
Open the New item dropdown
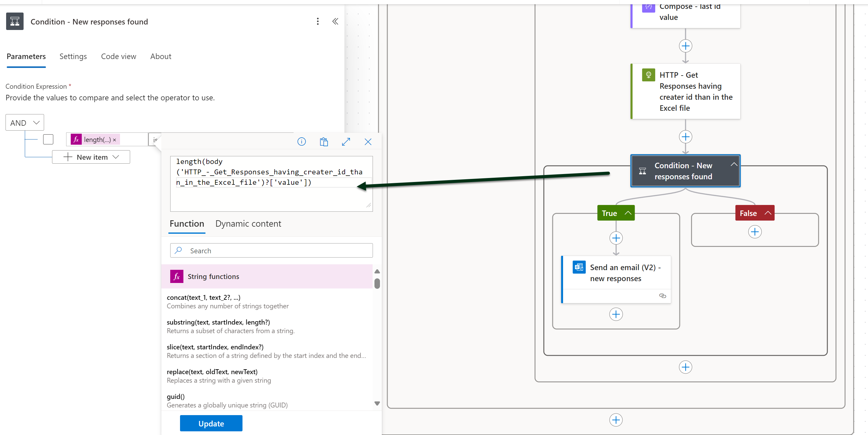pos(91,157)
